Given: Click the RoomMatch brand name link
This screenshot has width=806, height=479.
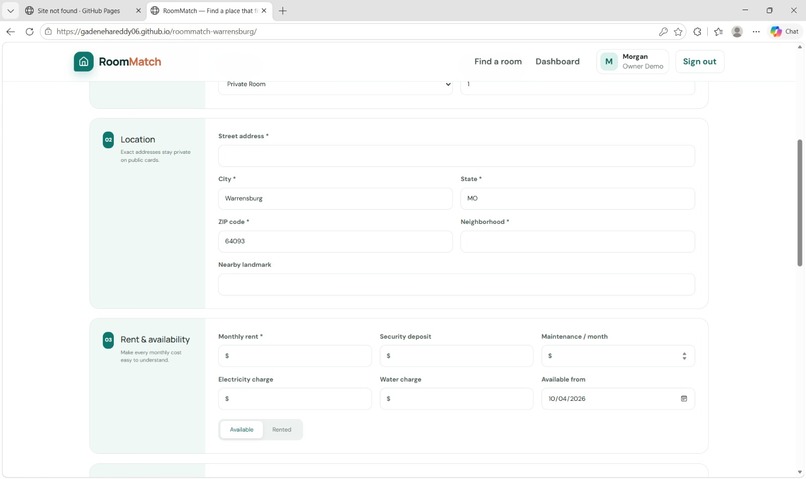Looking at the screenshot, I should click(130, 62).
